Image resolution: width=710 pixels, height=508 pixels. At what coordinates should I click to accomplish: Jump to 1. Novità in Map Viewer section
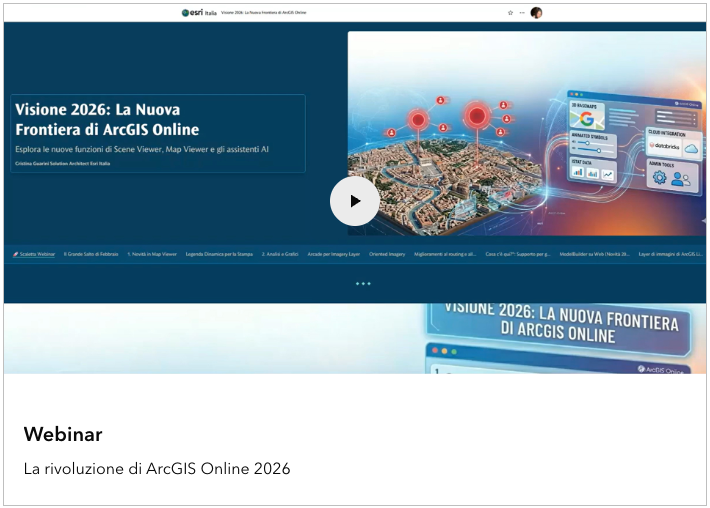152,254
